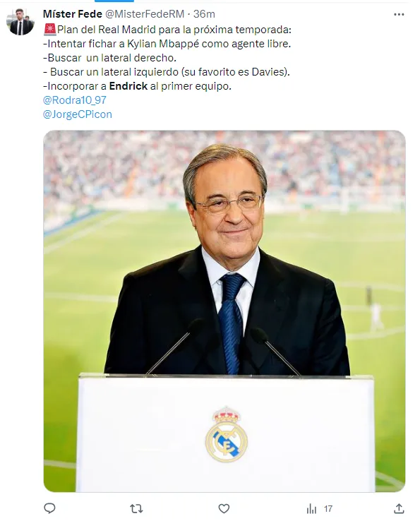Open the share upload icon
Image resolution: width=420 pixels, height=521 pixels.
coord(399,508)
